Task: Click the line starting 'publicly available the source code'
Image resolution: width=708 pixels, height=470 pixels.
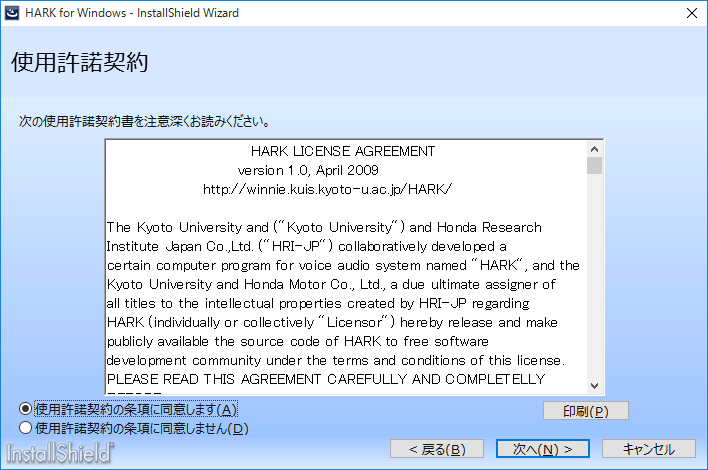Action: click(x=298, y=341)
